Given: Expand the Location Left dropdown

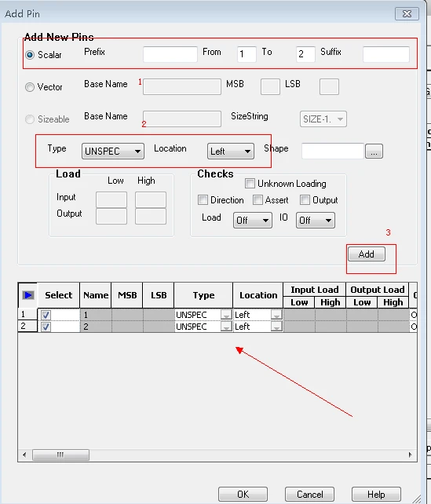Looking at the screenshot, I should (x=231, y=151).
